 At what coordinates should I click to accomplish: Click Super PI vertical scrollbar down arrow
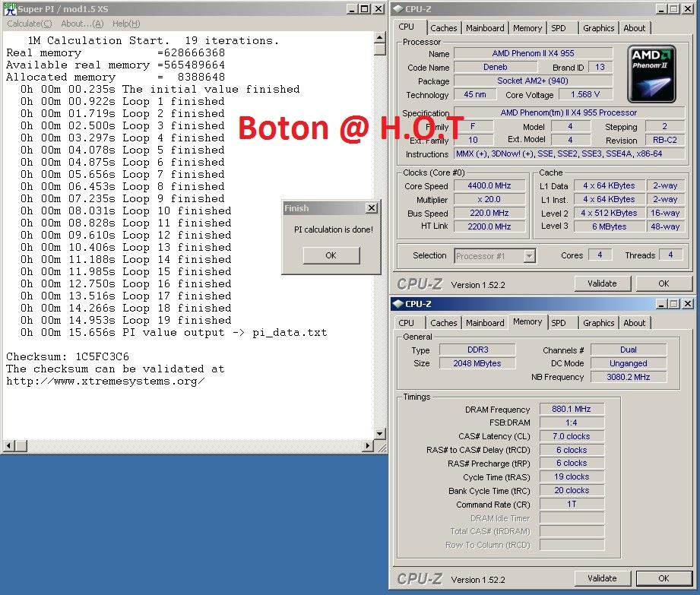click(380, 433)
